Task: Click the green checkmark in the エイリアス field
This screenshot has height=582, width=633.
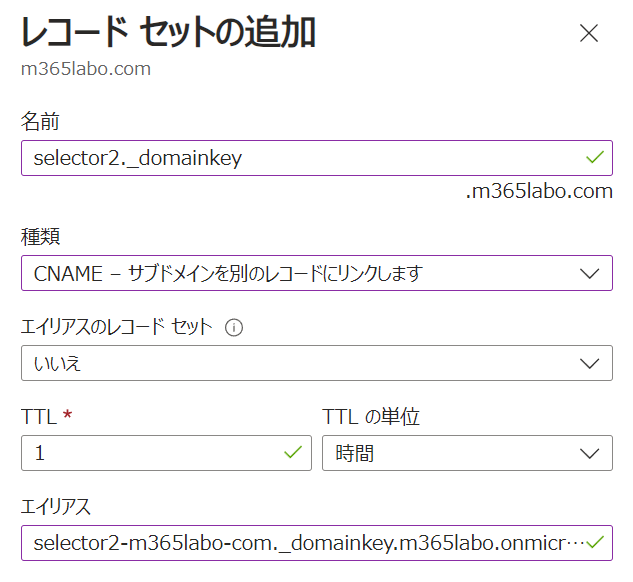Action: [x=595, y=542]
